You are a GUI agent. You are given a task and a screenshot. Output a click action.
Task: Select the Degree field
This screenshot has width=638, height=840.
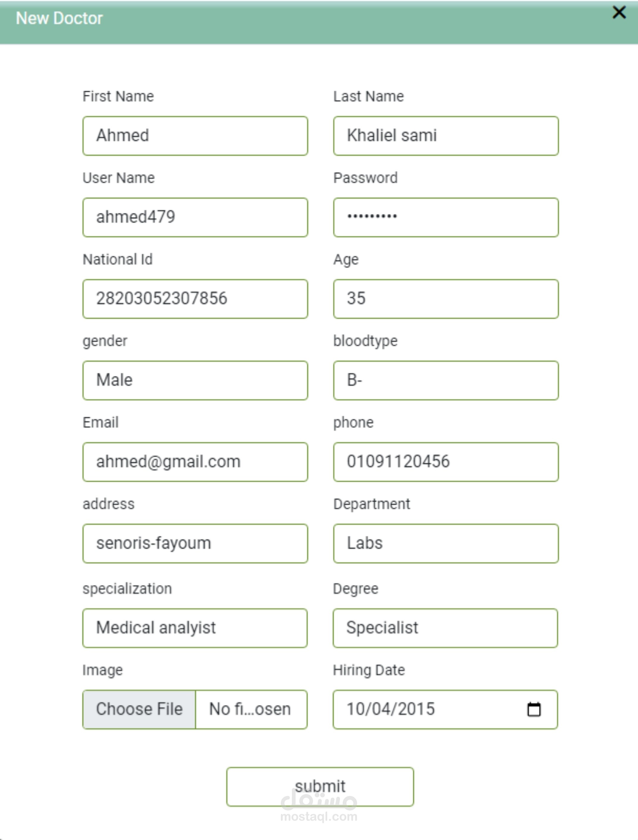[x=445, y=628]
